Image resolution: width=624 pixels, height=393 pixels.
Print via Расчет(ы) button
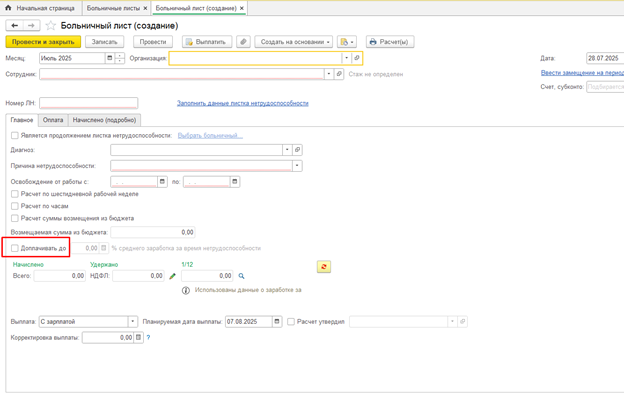[390, 42]
